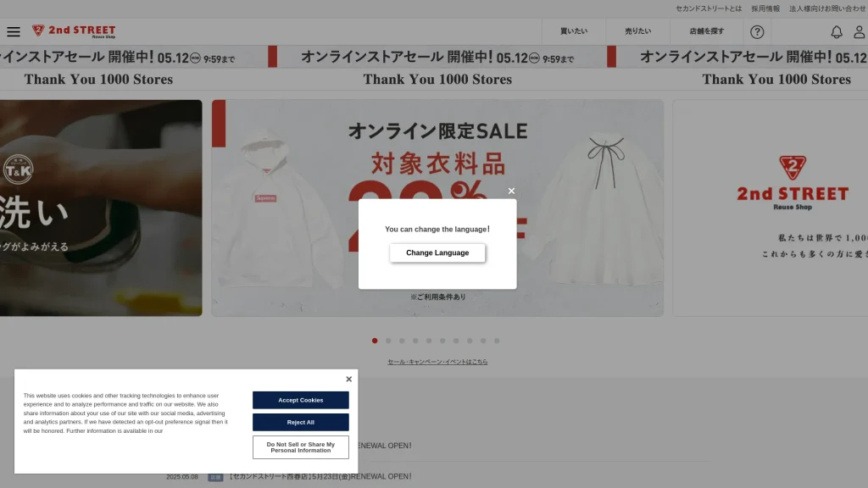The width and height of the screenshot is (868, 488).
Task: Open the hamburger menu
Action: point(14,31)
